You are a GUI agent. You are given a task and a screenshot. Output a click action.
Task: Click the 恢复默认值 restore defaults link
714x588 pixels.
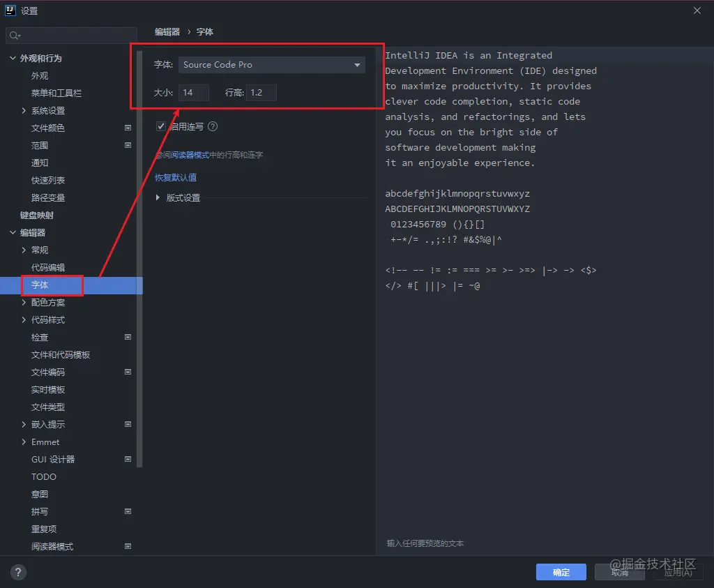point(176,177)
